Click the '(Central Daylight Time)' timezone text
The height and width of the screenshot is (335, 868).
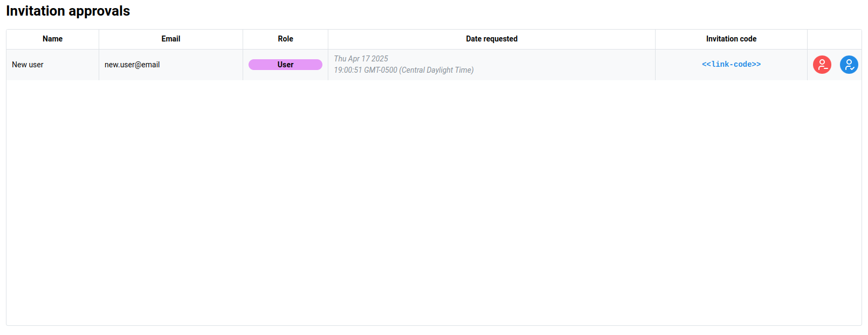pos(436,70)
